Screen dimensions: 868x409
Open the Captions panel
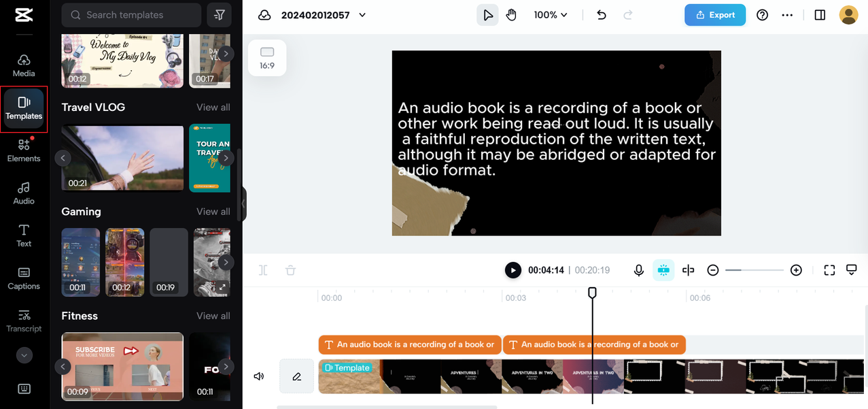(24, 278)
